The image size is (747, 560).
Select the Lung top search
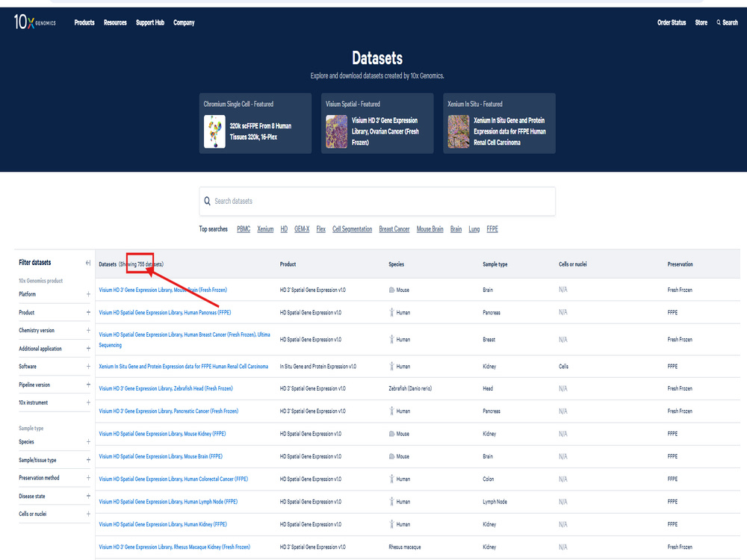click(x=474, y=229)
